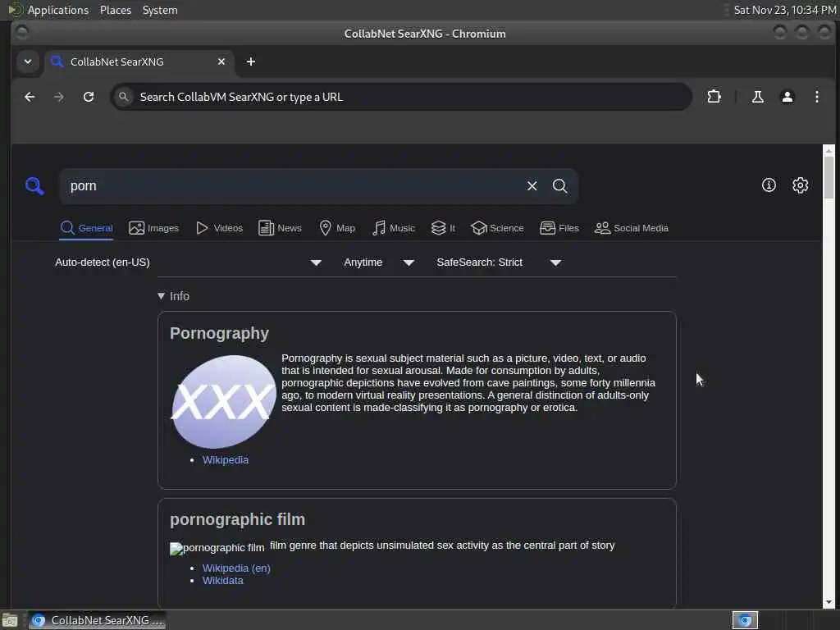Screen dimensions: 840x630
Task: Click the infobox XXX thumbnail image
Action: point(223,401)
